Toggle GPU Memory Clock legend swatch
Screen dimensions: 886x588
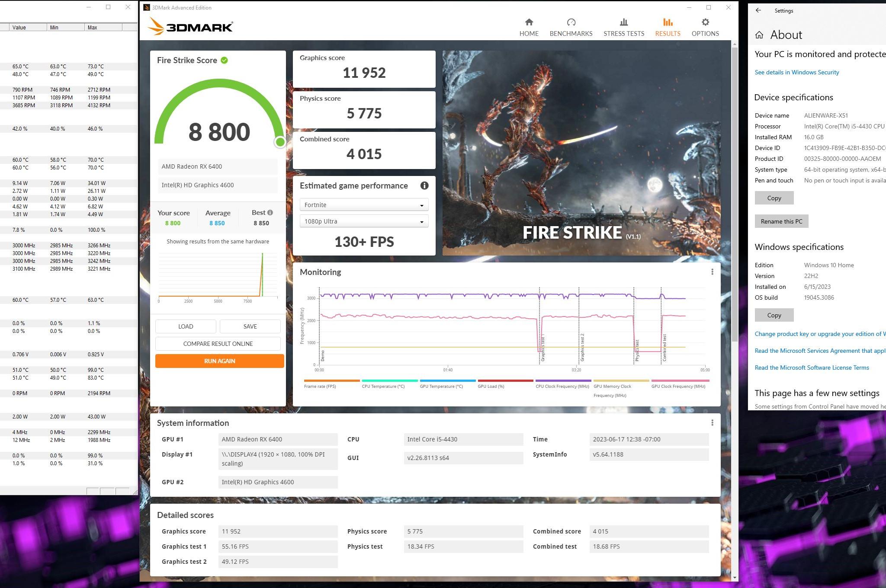[621, 381]
